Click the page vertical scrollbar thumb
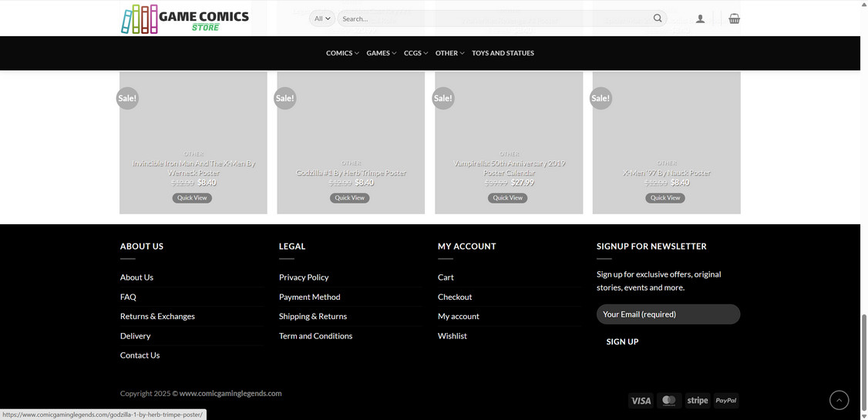The height and width of the screenshot is (420, 868). coord(863,362)
